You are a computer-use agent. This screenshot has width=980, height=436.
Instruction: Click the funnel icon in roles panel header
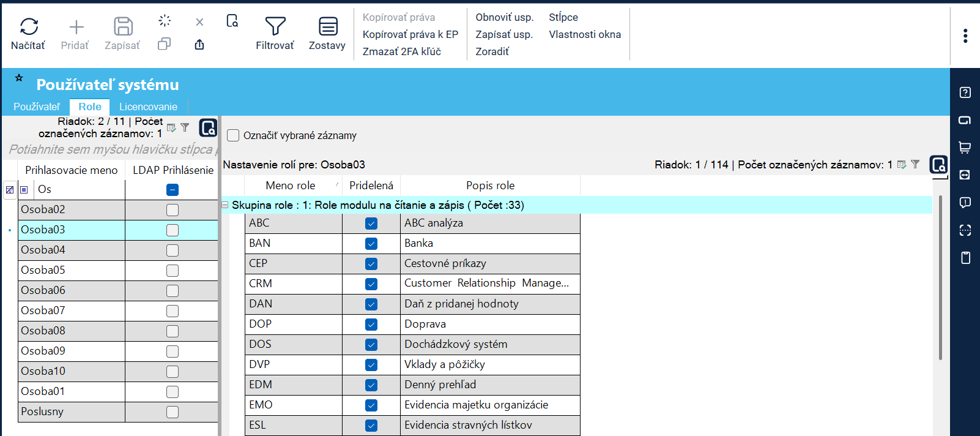click(x=915, y=164)
